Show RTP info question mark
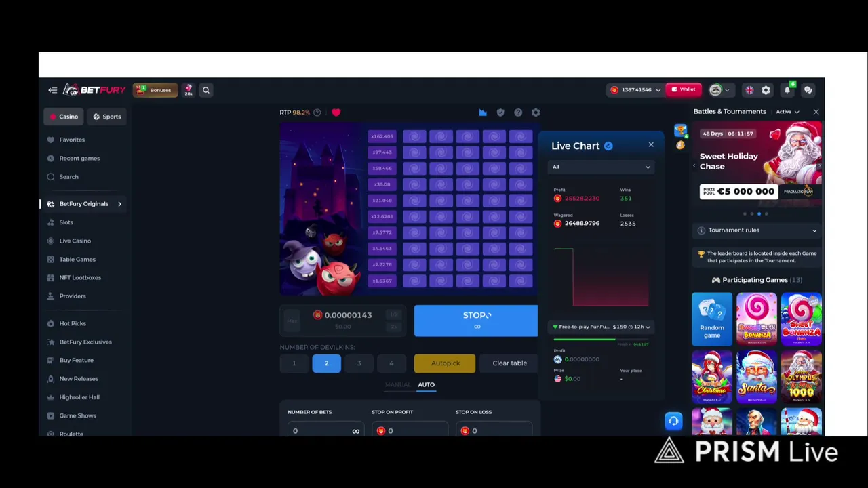This screenshot has width=868, height=488. click(317, 113)
